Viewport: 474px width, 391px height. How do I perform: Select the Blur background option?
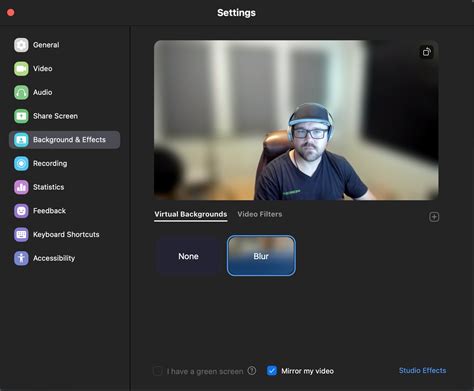click(261, 256)
